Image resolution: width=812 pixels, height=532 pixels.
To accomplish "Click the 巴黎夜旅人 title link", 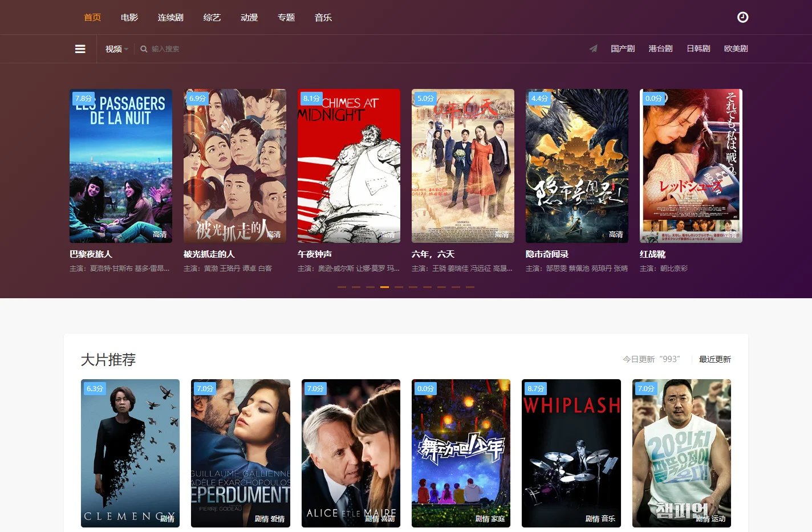I will click(91, 254).
